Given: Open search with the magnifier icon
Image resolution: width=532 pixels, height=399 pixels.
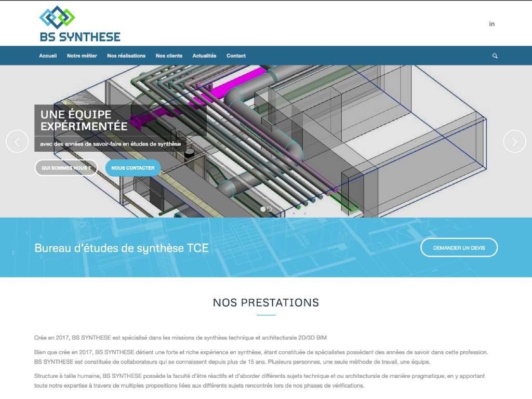Looking at the screenshot, I should [x=494, y=56].
